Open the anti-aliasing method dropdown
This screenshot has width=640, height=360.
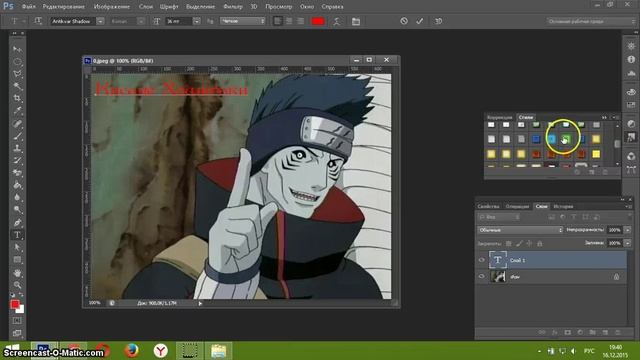coord(243,21)
